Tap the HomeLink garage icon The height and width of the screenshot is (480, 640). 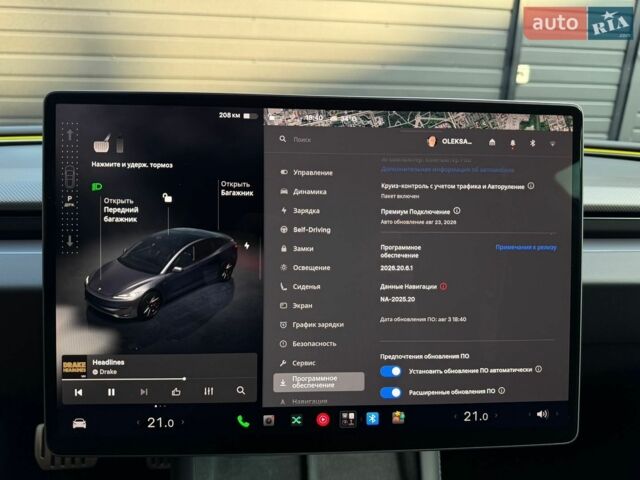pos(492,142)
